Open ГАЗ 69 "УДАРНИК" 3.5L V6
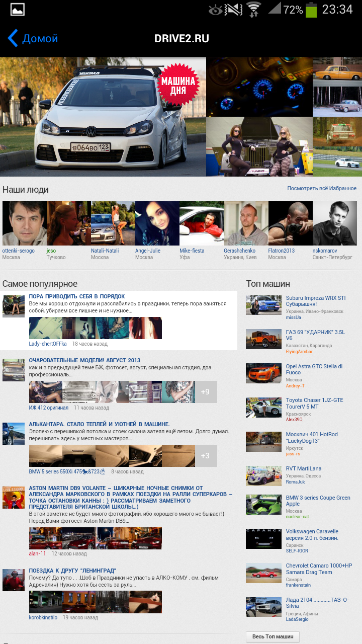Viewport: 362px width, 644px height. pos(315,335)
